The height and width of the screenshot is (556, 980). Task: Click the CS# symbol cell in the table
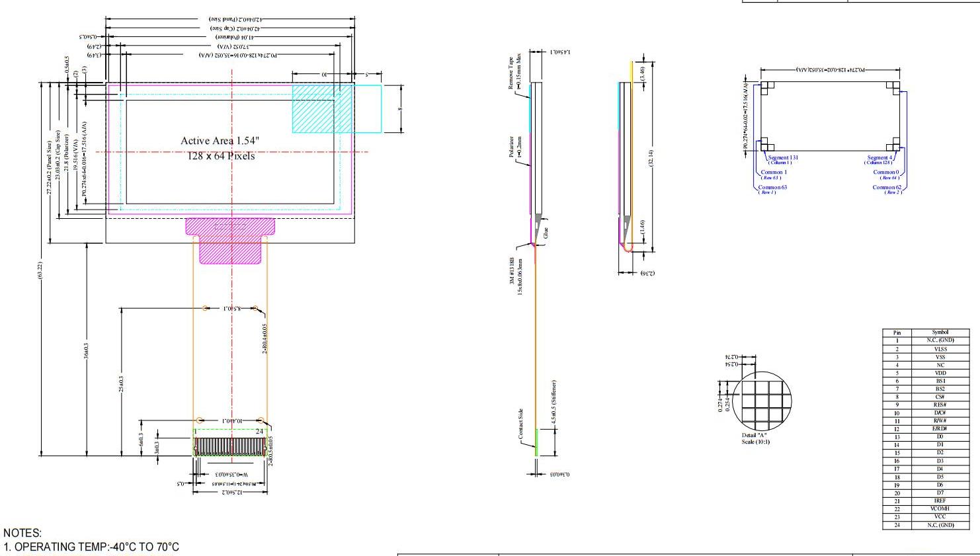[x=940, y=397]
